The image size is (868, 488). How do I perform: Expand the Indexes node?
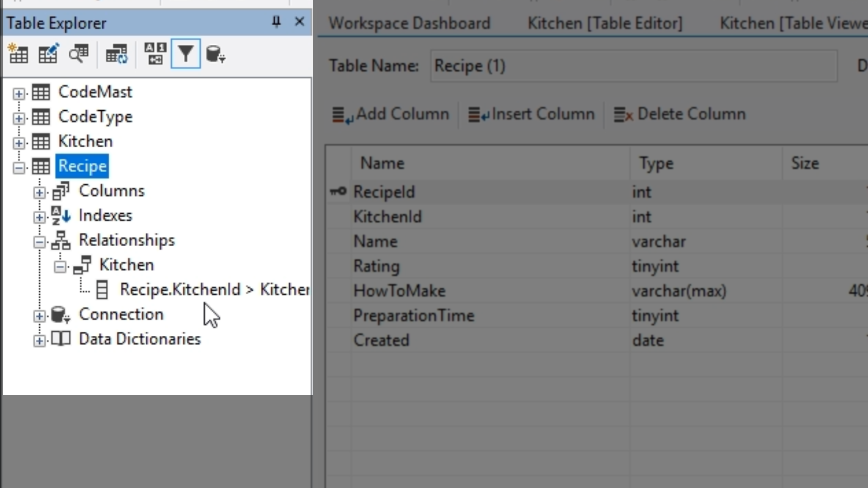39,217
